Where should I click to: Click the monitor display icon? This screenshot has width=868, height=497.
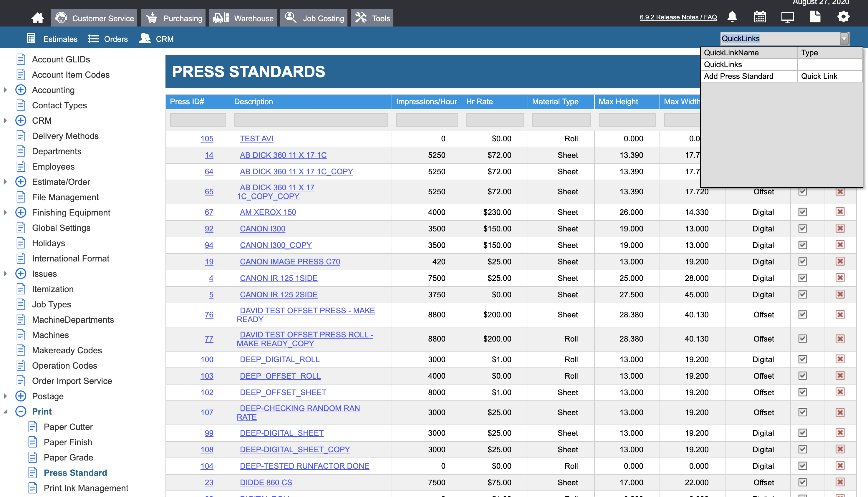787,17
